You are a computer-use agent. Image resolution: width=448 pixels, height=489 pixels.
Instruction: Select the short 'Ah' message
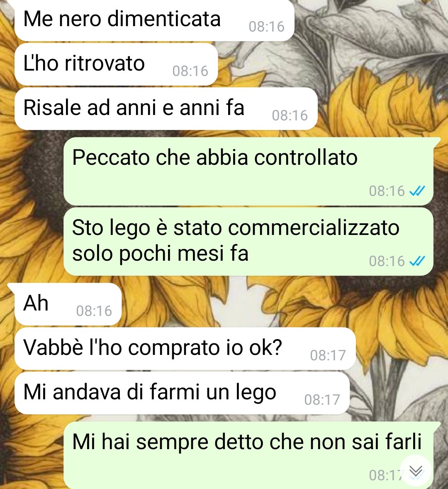coord(68,304)
